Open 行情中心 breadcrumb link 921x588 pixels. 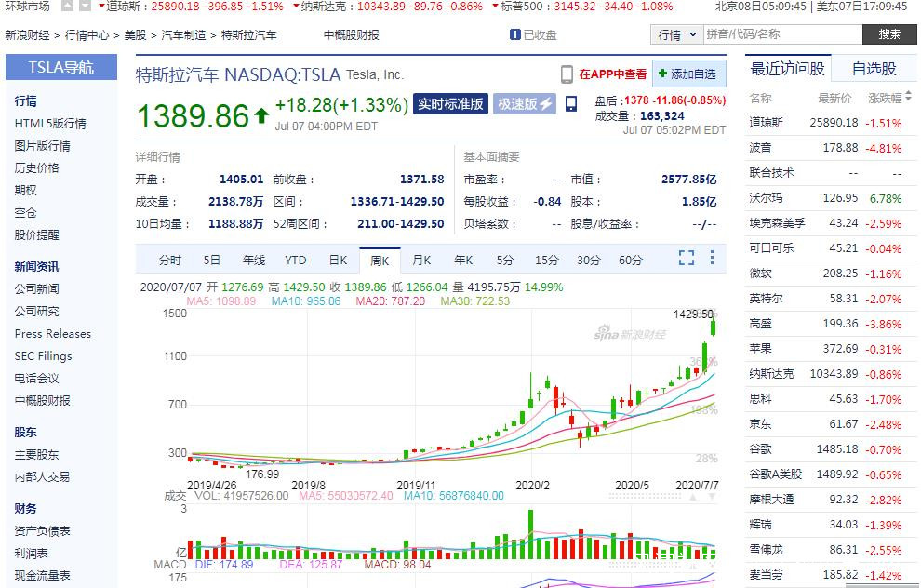tap(87, 35)
